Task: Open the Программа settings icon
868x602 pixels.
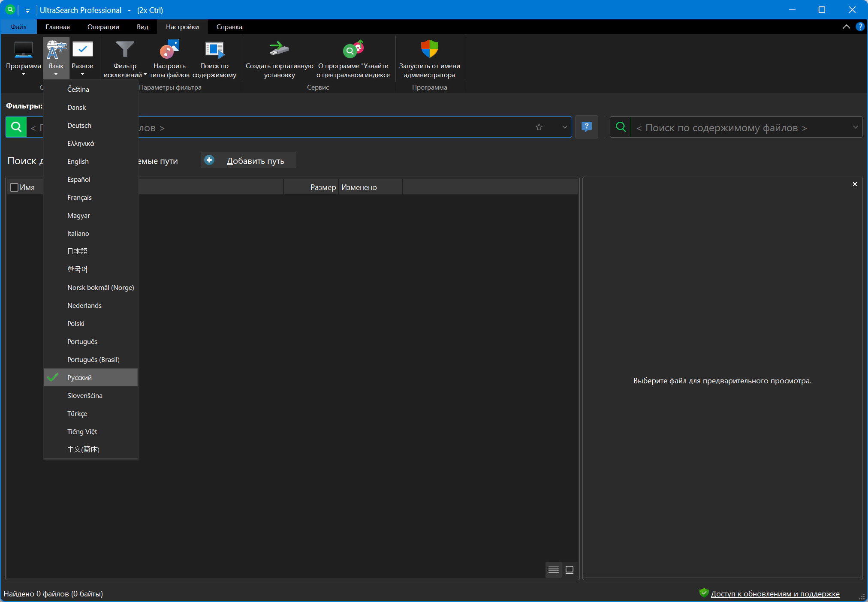Action: point(23,50)
